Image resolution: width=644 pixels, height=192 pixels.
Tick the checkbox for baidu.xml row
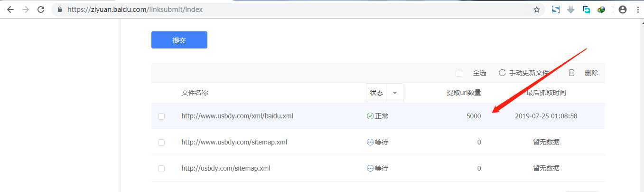click(161, 116)
